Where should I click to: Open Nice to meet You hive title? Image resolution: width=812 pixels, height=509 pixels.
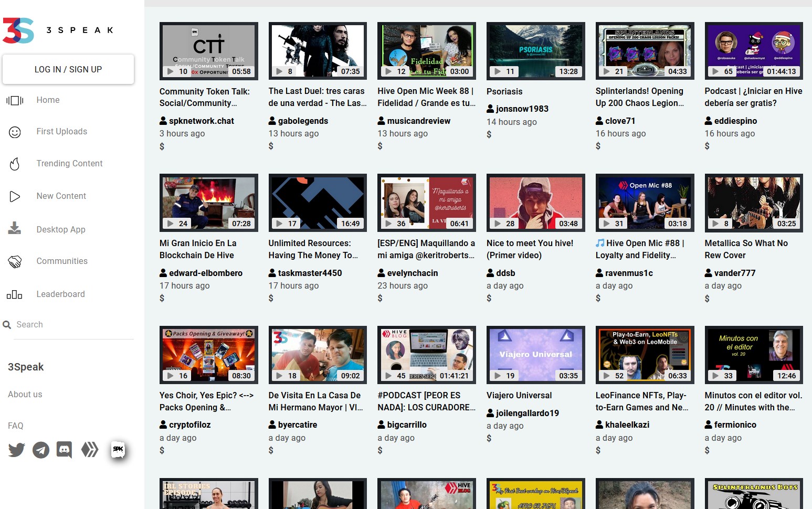point(530,249)
